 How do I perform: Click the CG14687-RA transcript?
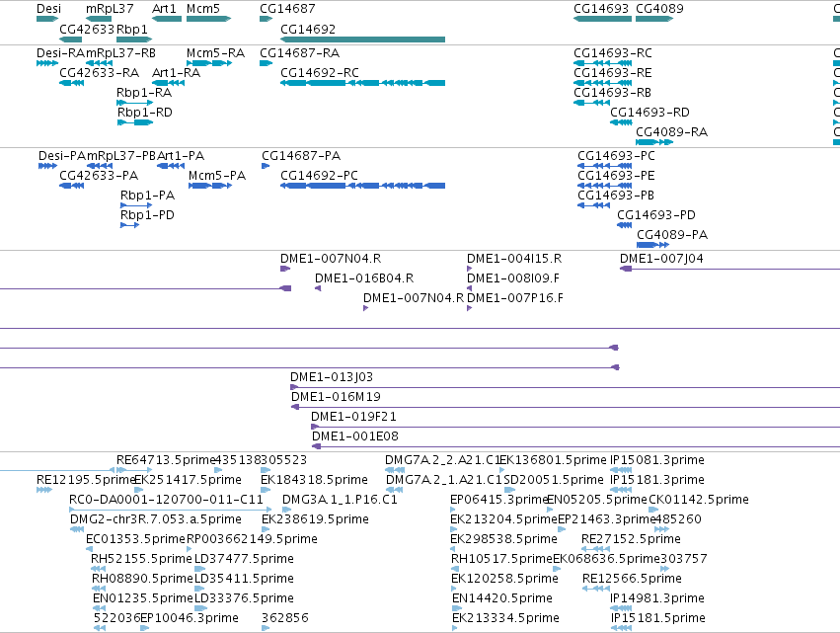(266, 63)
